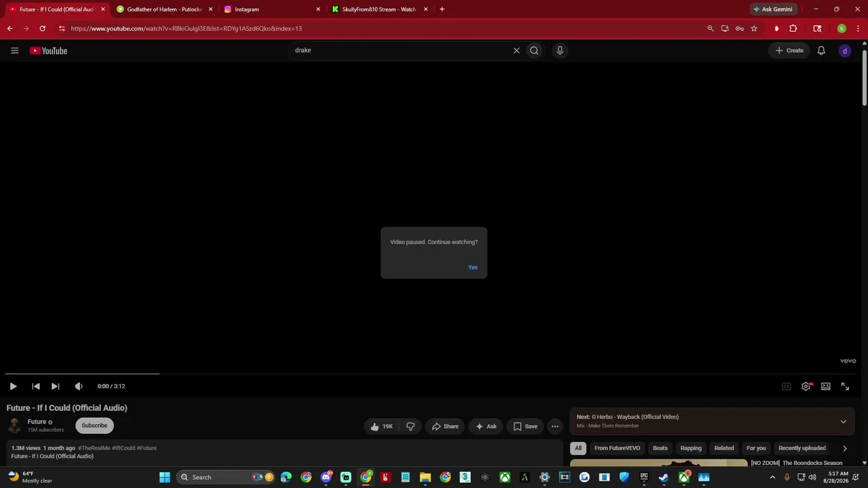Click the browser address bar URL

click(186, 28)
